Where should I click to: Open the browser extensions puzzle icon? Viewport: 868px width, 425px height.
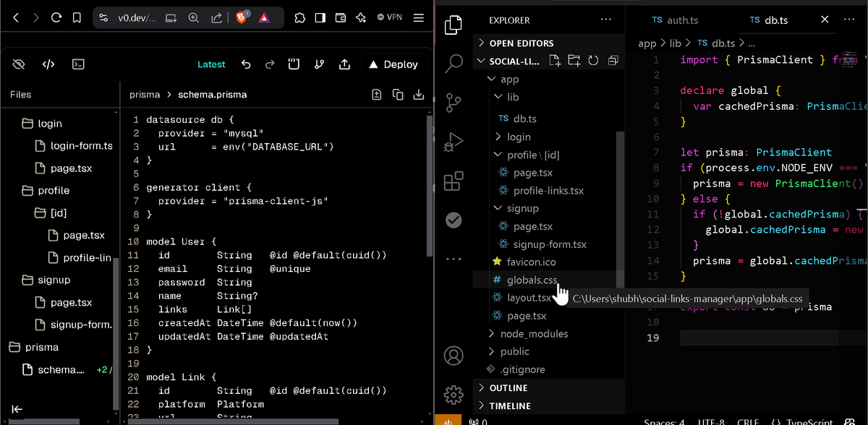[300, 17]
